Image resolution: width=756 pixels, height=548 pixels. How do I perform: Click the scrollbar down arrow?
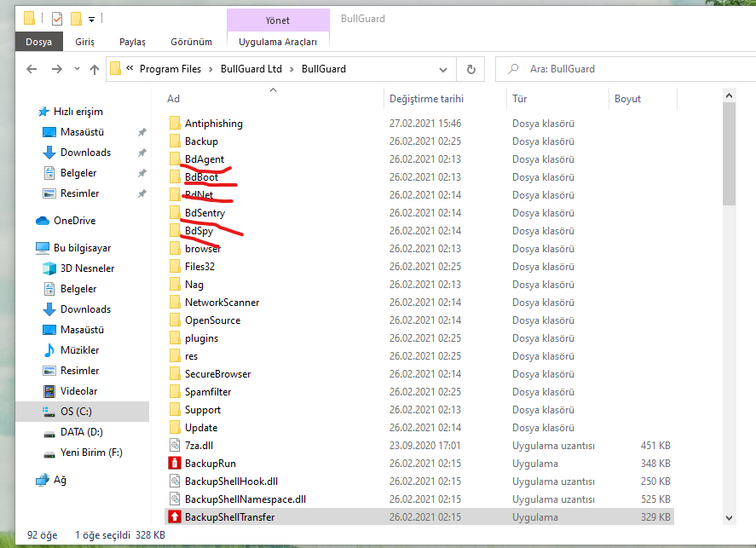tap(729, 518)
